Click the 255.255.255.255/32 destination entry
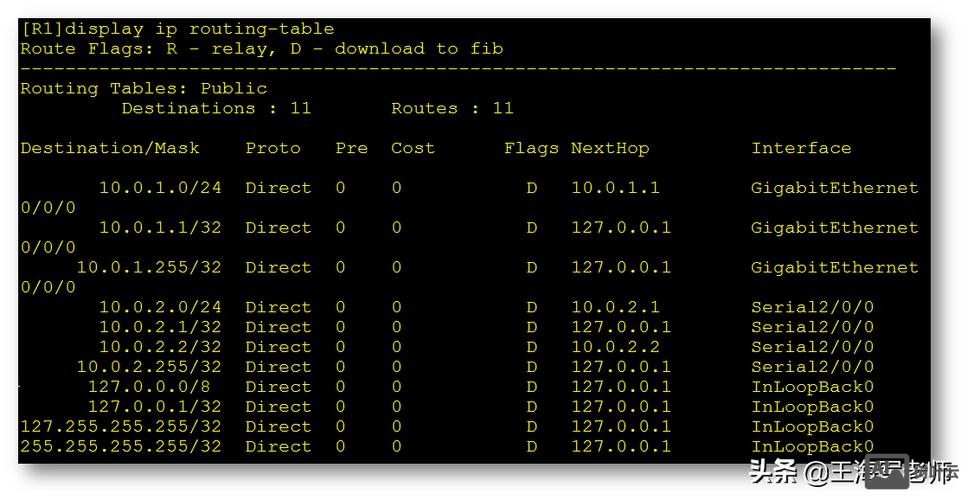The width and height of the screenshot is (967, 500). [x=121, y=446]
